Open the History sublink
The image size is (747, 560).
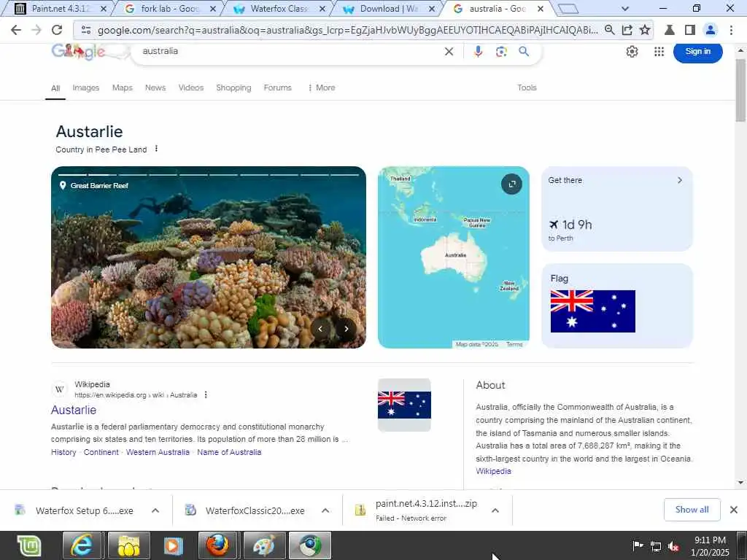click(x=63, y=452)
